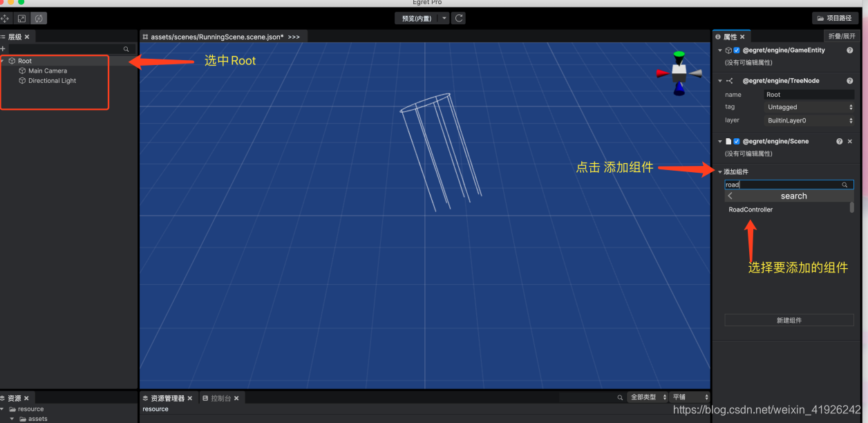Click the gray cone of orientation gizmo
This screenshot has height=423, width=868.
pyautogui.click(x=696, y=72)
